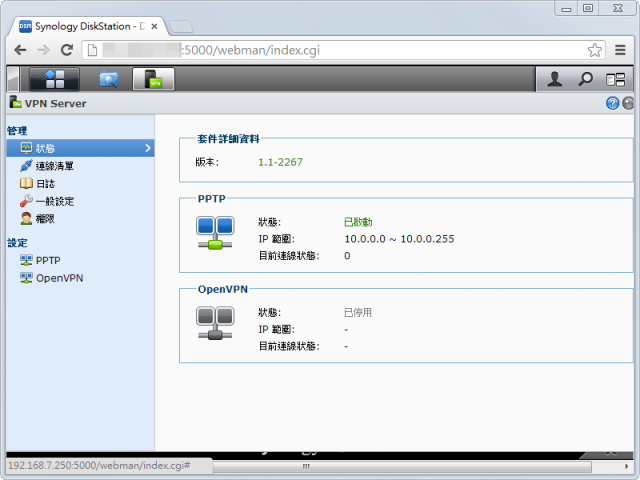Open the user account options icon
Screen dimensions: 640x480
point(555,79)
